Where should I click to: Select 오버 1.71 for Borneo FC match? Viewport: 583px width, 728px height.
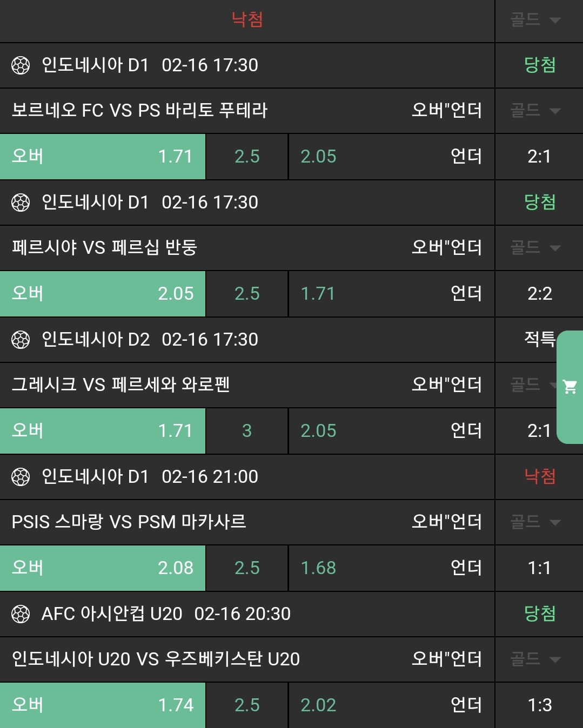(103, 157)
